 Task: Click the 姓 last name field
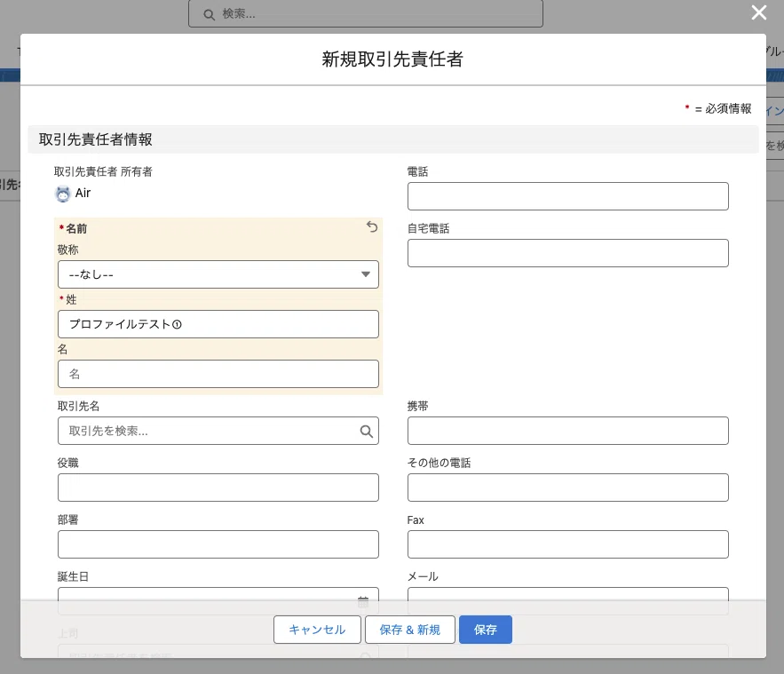[x=218, y=324]
